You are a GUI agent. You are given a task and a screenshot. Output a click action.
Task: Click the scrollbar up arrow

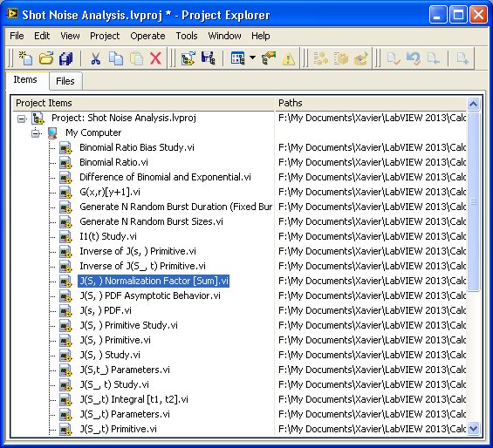[473, 104]
